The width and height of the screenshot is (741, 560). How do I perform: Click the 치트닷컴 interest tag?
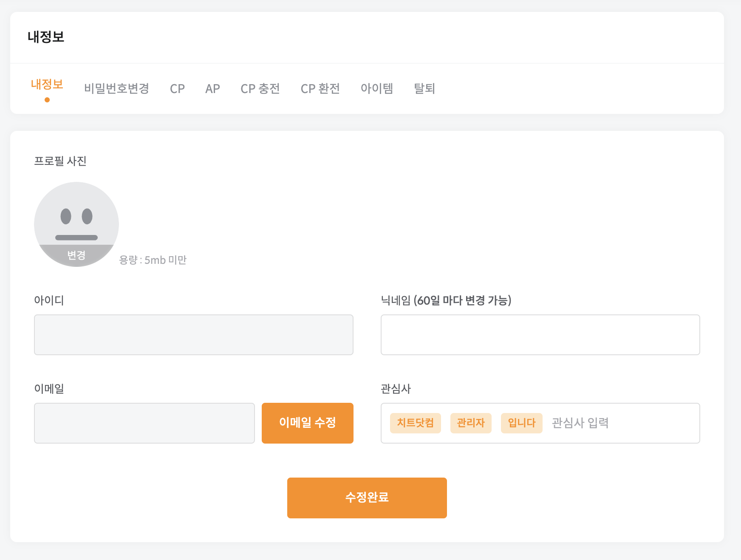(x=416, y=423)
